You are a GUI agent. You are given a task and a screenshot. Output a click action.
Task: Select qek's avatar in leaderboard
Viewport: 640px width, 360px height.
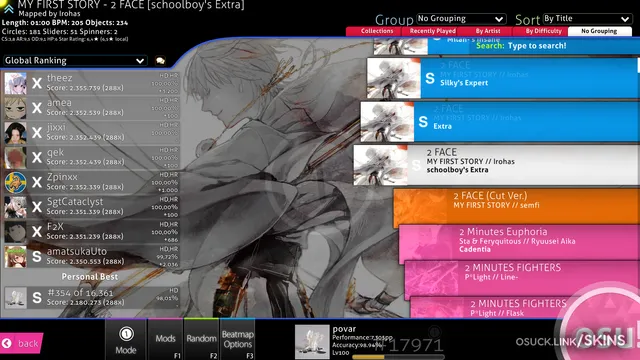click(16, 158)
